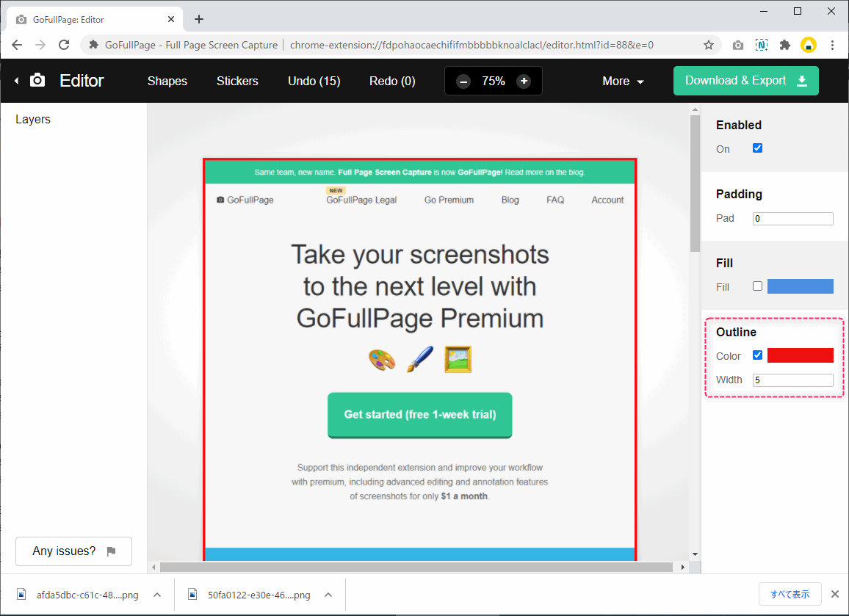Click Undo (15)
849x616 pixels.
(314, 81)
